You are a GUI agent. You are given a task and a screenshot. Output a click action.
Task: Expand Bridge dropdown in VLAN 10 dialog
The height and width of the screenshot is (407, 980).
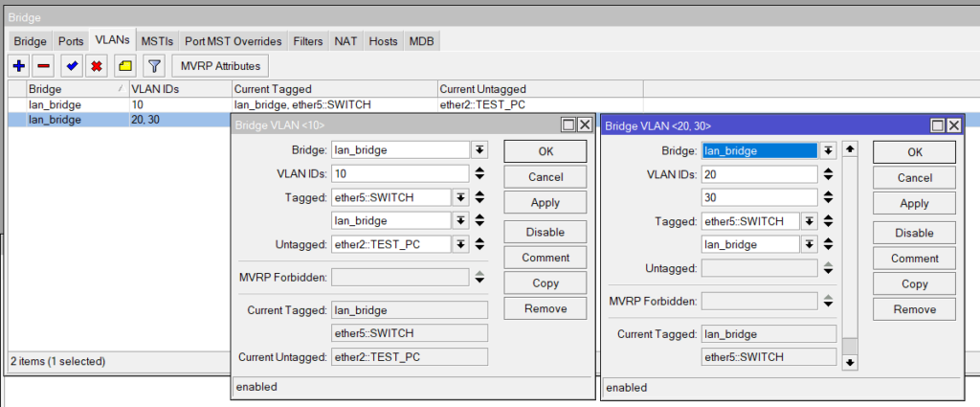[479, 150]
